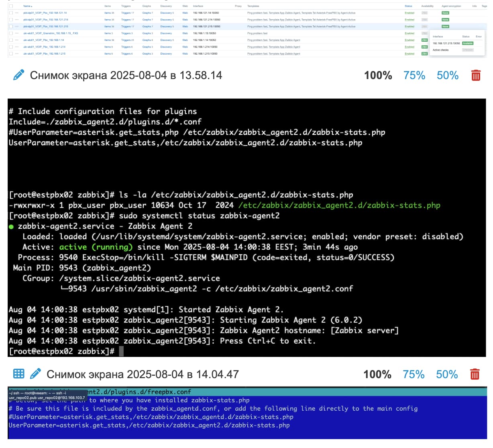
Task: Open ellipsis menu for ukr-atc01_VOIP_Pbx_192.168.1.215
Action: coord(16,54)
